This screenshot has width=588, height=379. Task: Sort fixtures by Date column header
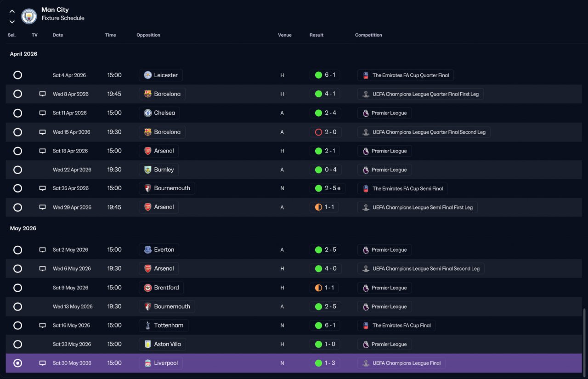pyautogui.click(x=58, y=35)
